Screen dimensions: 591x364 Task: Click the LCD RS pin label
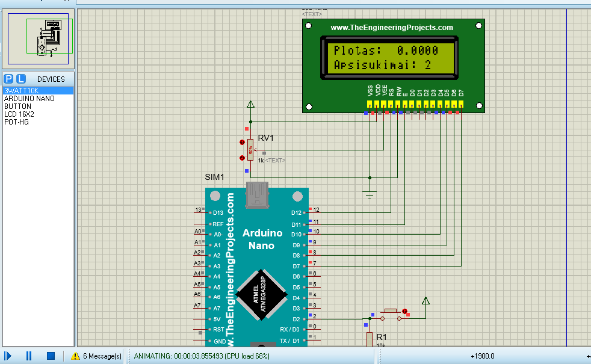pyautogui.click(x=391, y=92)
